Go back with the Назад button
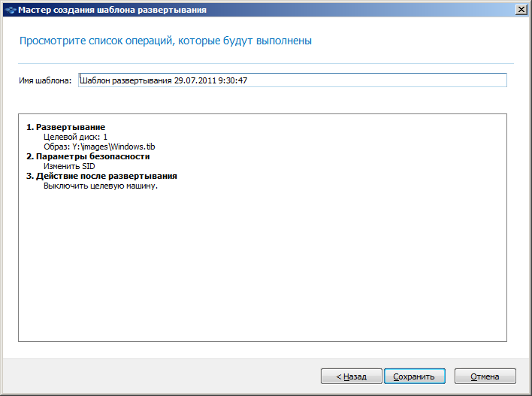532x396 pixels. 351,376
